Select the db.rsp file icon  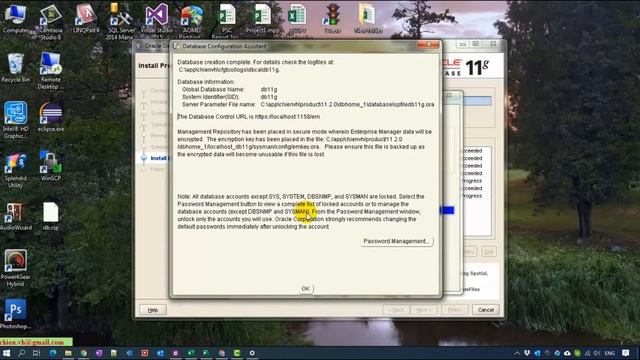(x=51, y=216)
